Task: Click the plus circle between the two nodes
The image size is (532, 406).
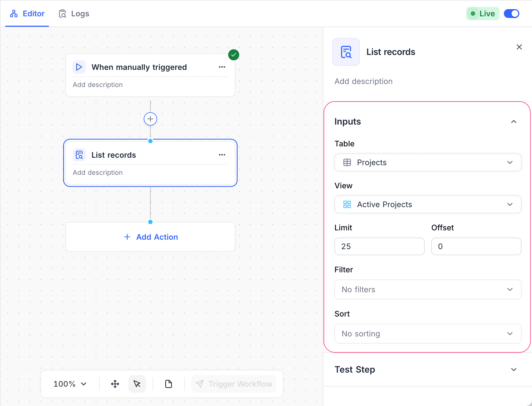Action: [x=150, y=119]
